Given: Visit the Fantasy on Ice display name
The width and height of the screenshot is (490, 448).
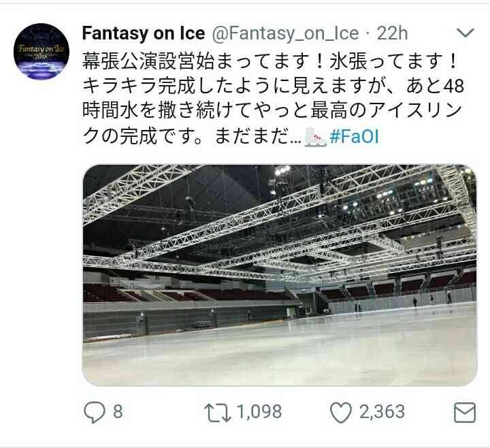Looking at the screenshot, I should 144,33.
